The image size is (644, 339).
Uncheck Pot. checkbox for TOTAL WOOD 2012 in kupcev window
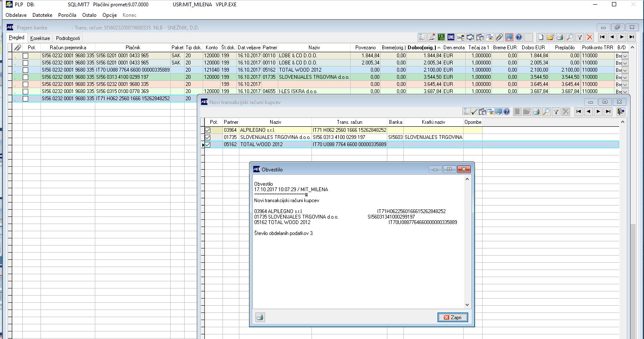(207, 144)
